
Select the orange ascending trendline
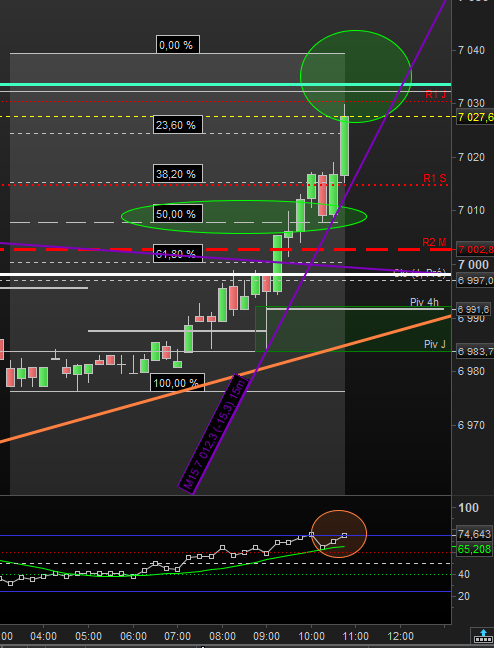(x=225, y=379)
